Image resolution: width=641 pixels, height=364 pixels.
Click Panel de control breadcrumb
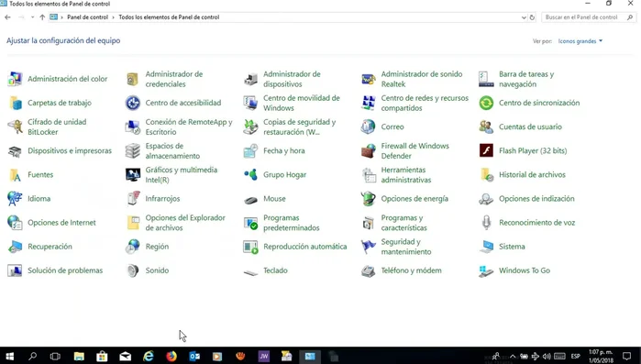pos(87,17)
